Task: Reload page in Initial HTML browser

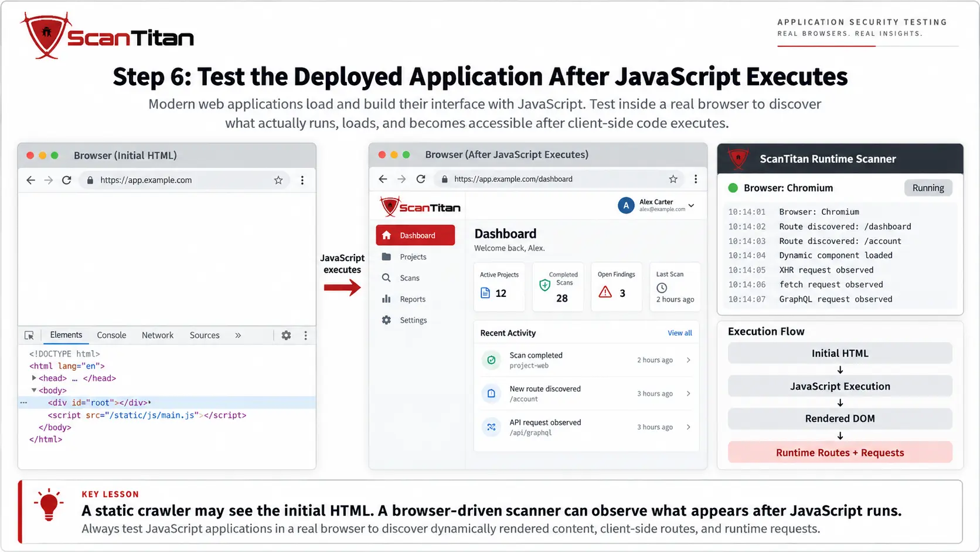Action: click(67, 180)
